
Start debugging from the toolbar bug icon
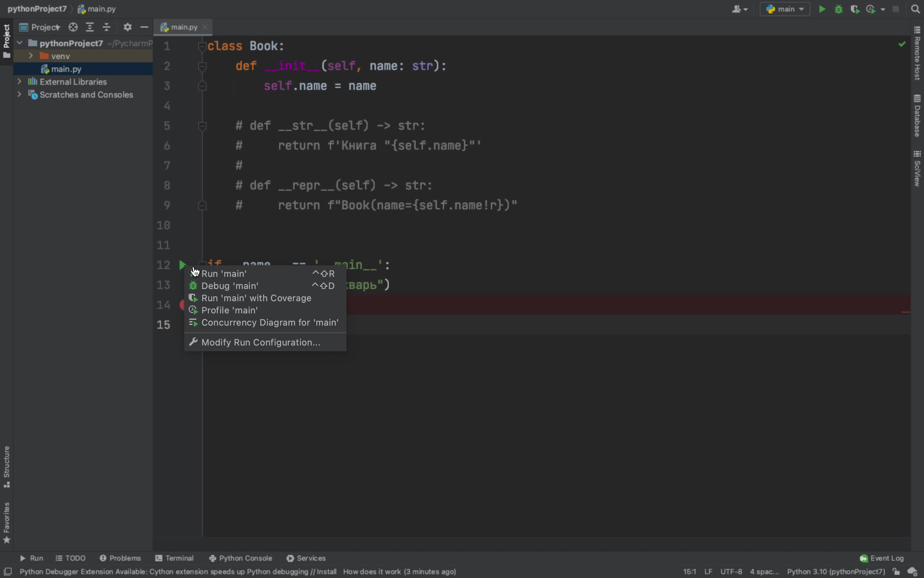pyautogui.click(x=838, y=9)
